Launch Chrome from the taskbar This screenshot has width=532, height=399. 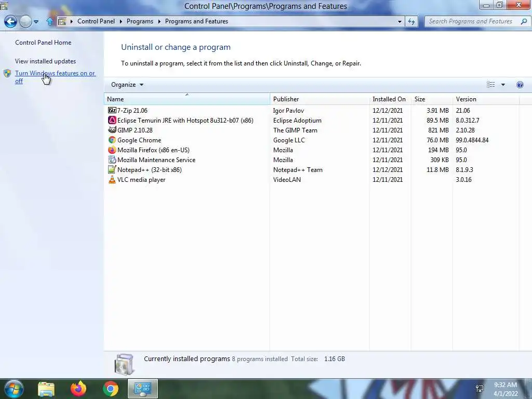(x=111, y=389)
